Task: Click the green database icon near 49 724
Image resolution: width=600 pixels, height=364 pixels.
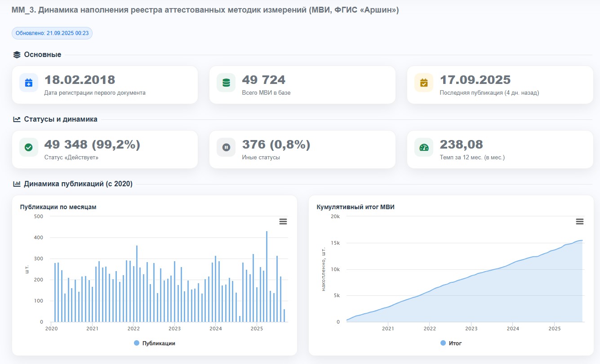Action: pyautogui.click(x=226, y=83)
